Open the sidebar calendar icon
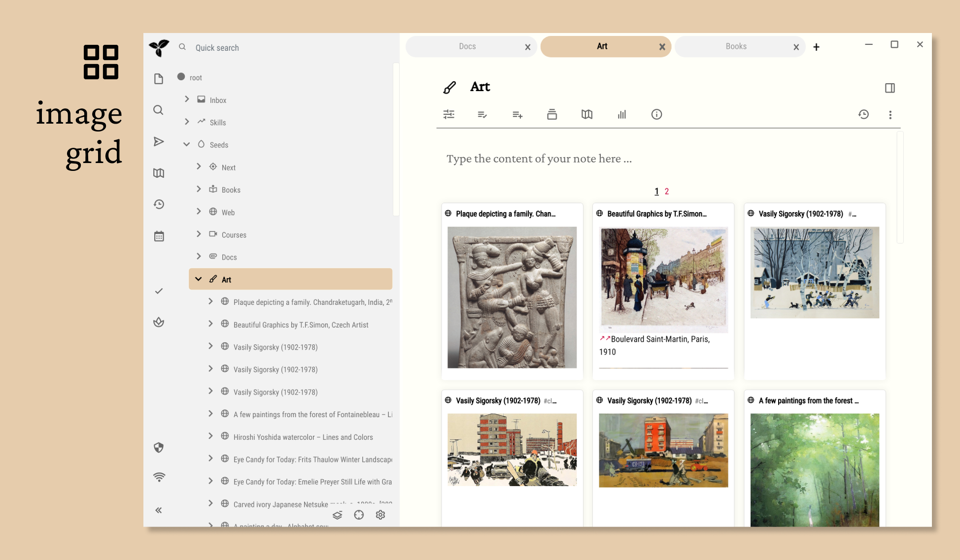This screenshot has height=560, width=960. point(159,236)
